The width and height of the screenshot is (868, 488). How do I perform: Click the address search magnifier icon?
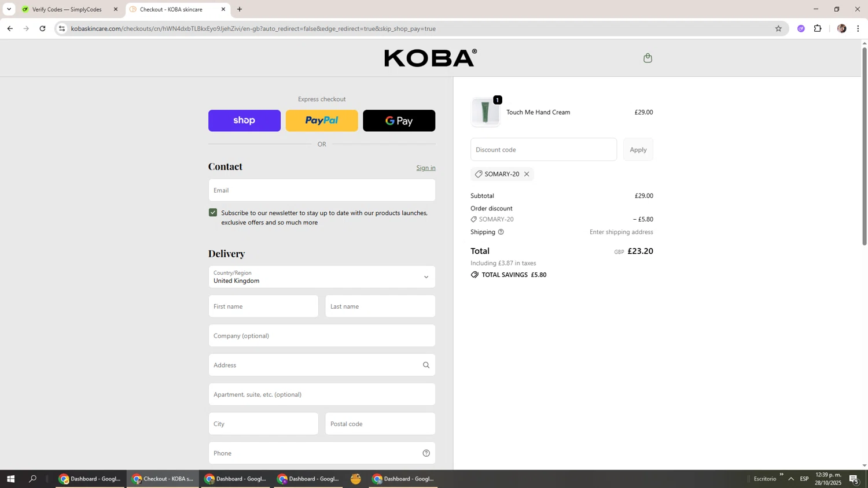pyautogui.click(x=426, y=365)
